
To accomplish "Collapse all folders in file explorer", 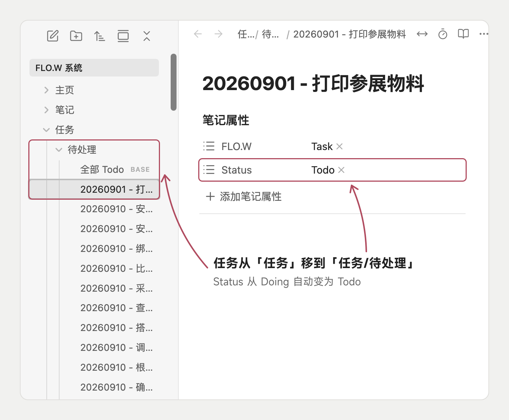I will (x=147, y=36).
